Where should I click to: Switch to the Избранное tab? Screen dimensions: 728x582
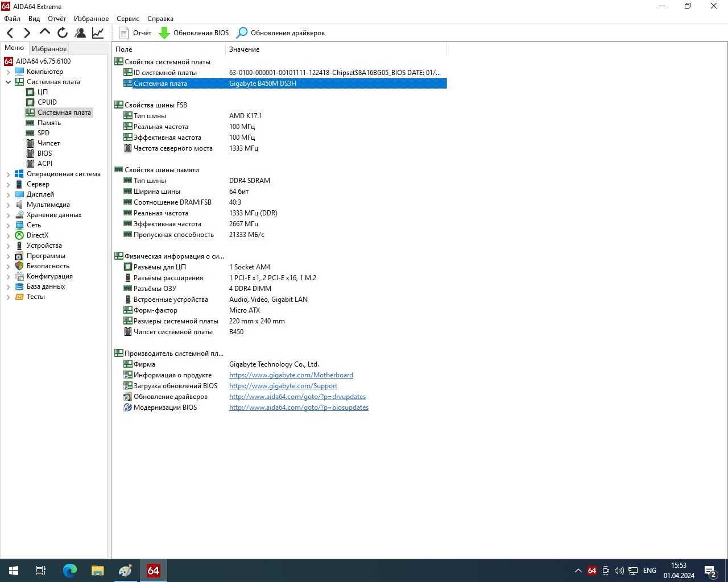pos(49,49)
